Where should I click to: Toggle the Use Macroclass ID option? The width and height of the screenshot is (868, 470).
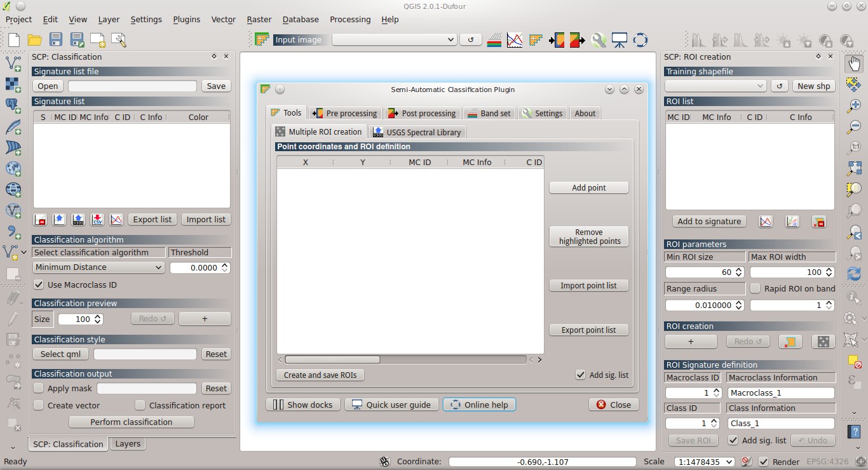(x=39, y=285)
